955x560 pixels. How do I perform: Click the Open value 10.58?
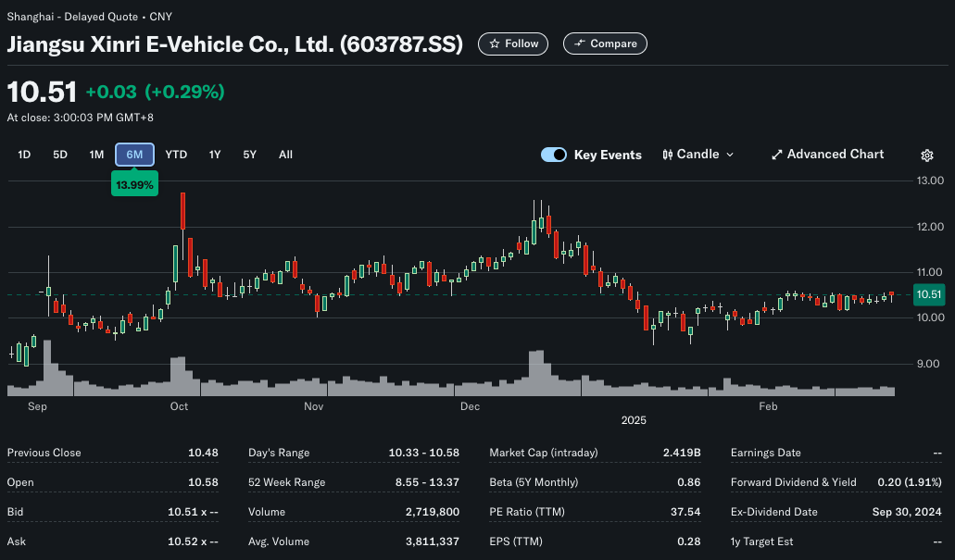point(203,482)
